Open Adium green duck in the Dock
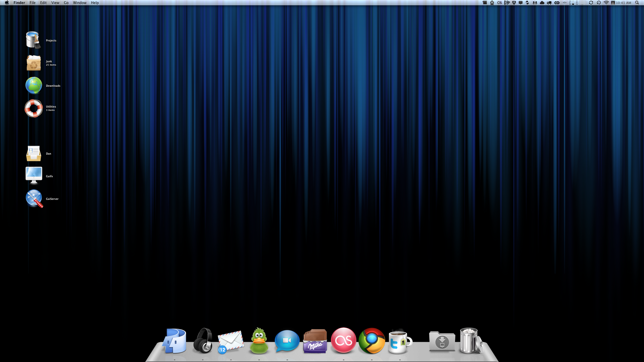This screenshot has width=644, height=362. click(259, 341)
